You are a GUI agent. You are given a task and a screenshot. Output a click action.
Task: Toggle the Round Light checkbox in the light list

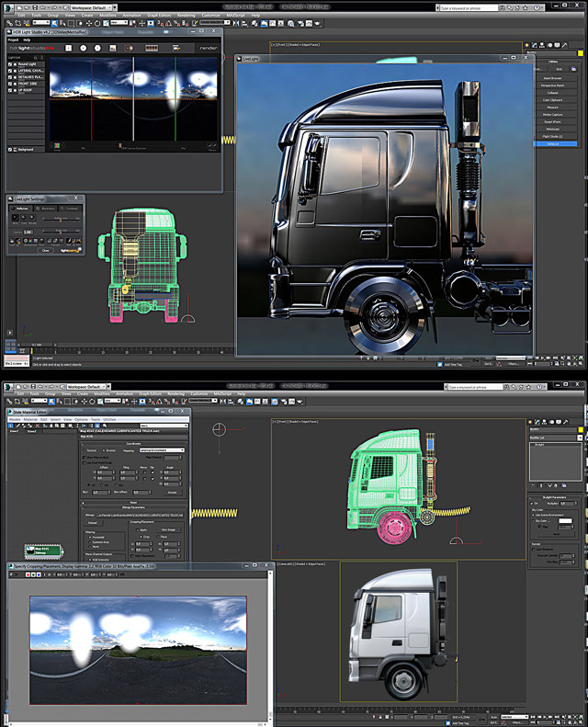10,64
